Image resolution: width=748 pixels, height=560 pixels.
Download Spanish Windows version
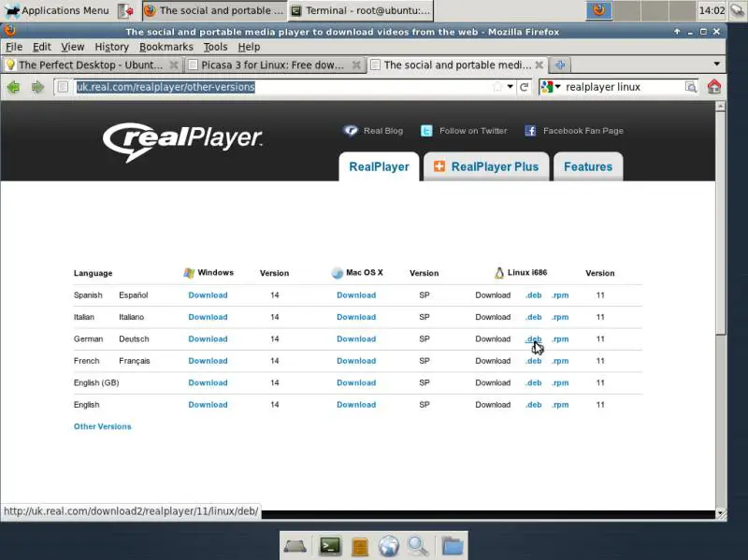(208, 294)
